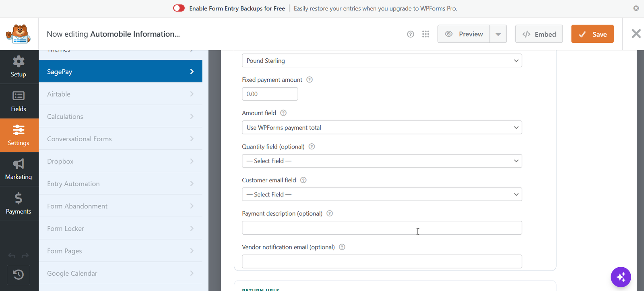Open the Pound Sterling currency dropdown
The width and height of the screenshot is (644, 291).
[382, 60]
